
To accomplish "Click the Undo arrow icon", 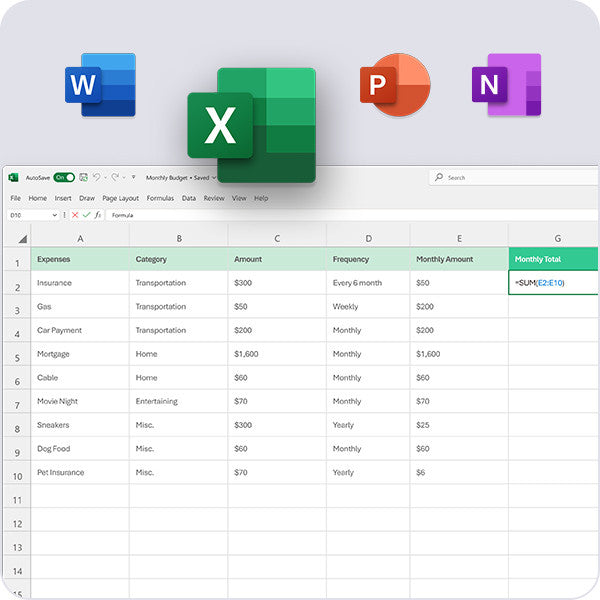I will click(99, 178).
